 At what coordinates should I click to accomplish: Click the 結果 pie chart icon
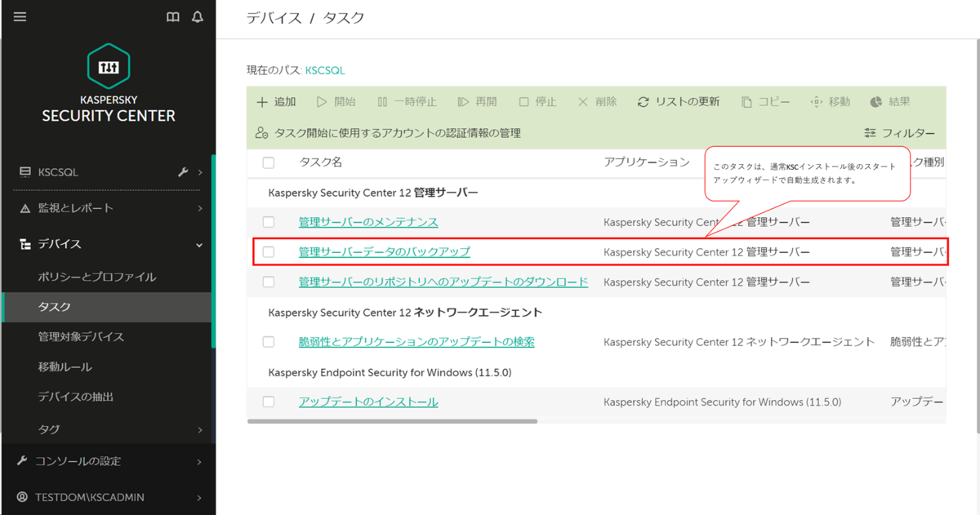coord(876,102)
